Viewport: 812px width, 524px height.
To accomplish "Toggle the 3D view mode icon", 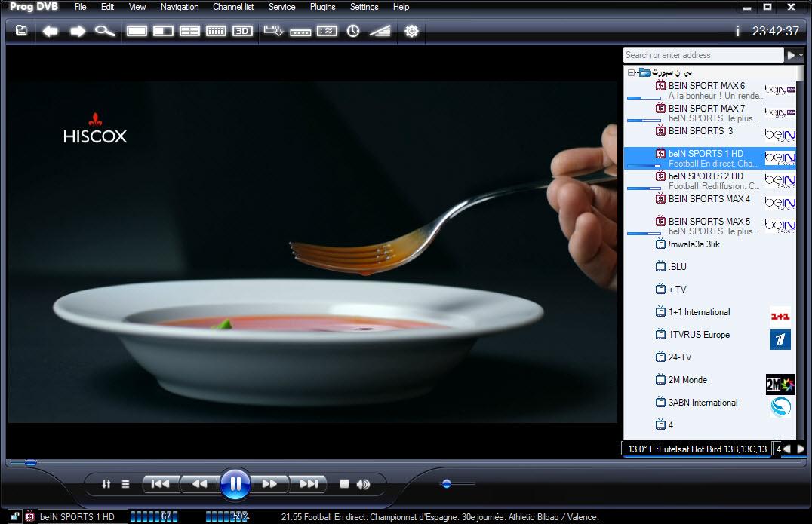I will click(242, 31).
